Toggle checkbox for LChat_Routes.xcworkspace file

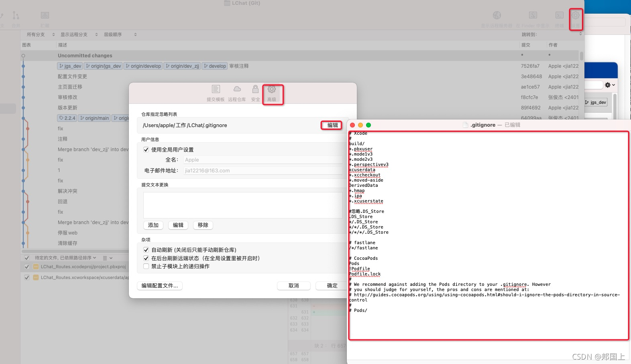[27, 277]
